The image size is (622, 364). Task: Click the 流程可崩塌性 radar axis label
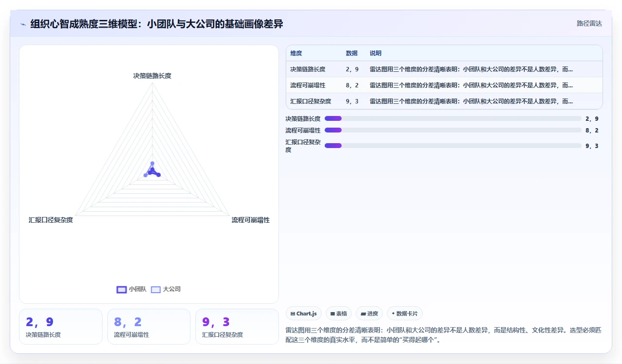click(250, 220)
